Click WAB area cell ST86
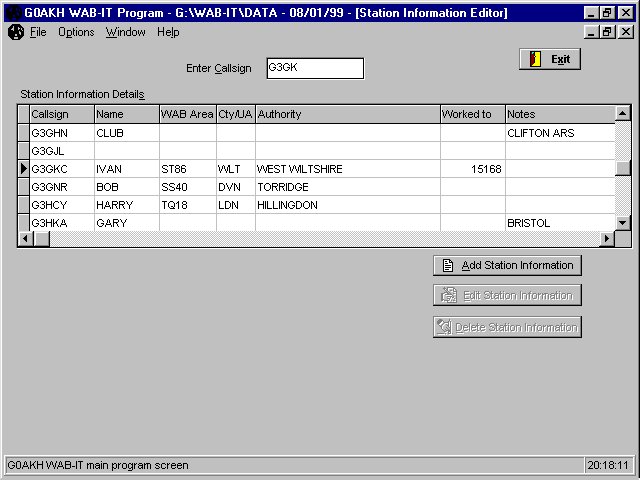640x480 pixels. [x=188, y=169]
